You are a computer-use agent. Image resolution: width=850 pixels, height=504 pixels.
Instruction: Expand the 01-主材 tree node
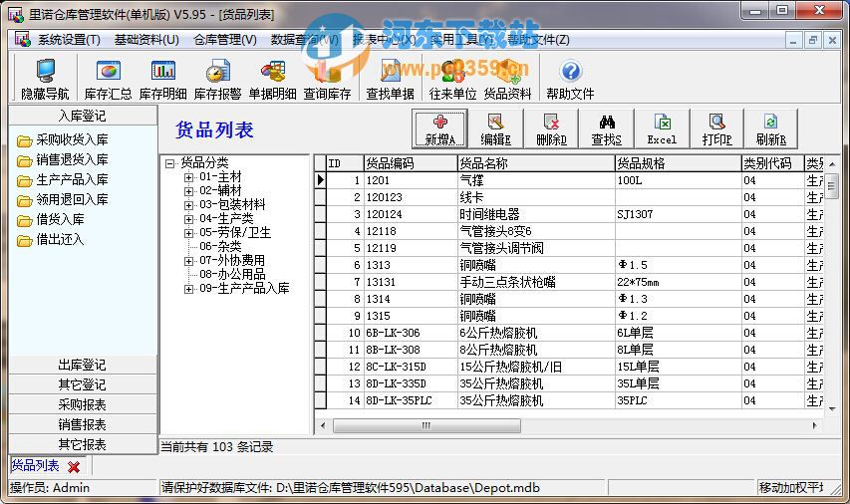pyautogui.click(x=188, y=177)
